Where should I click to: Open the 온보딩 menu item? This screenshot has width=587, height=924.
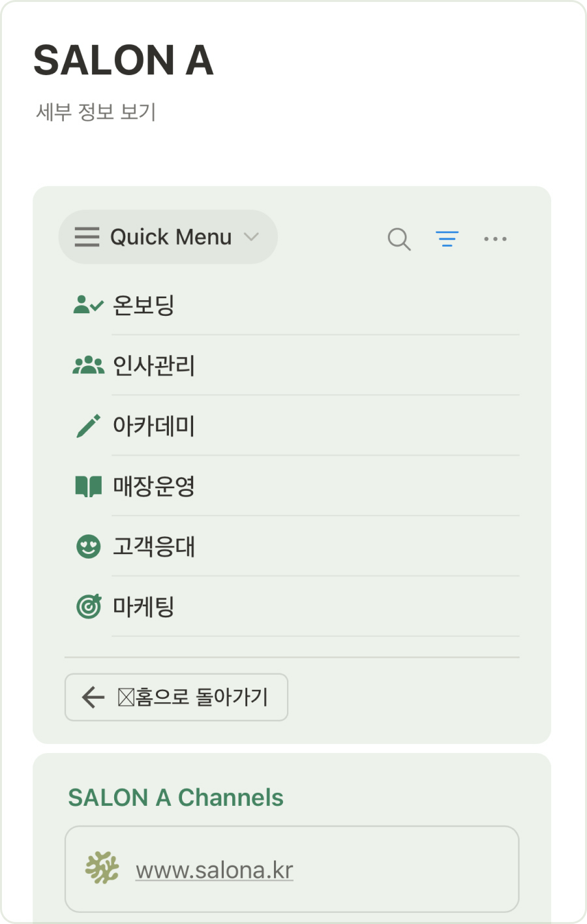tap(143, 305)
